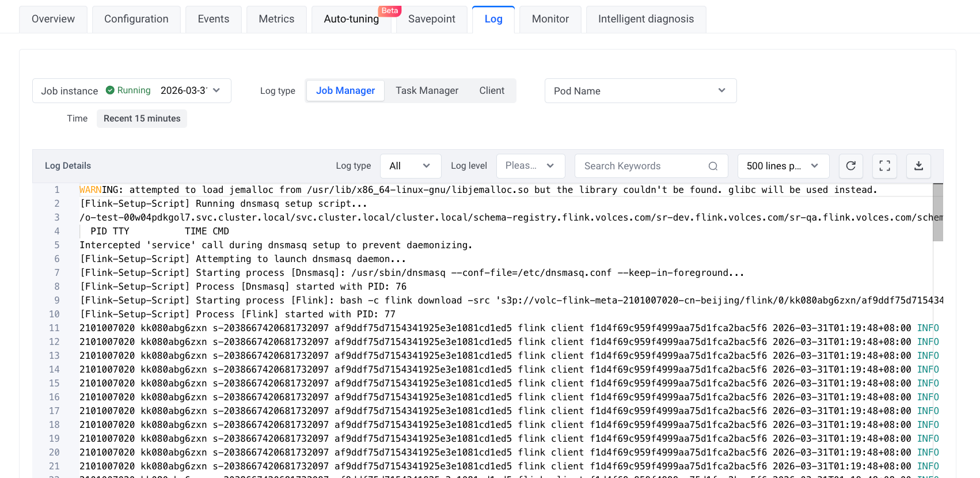The height and width of the screenshot is (478, 980).
Task: Click the Beta badge on Auto-tuning
Action: [390, 11]
